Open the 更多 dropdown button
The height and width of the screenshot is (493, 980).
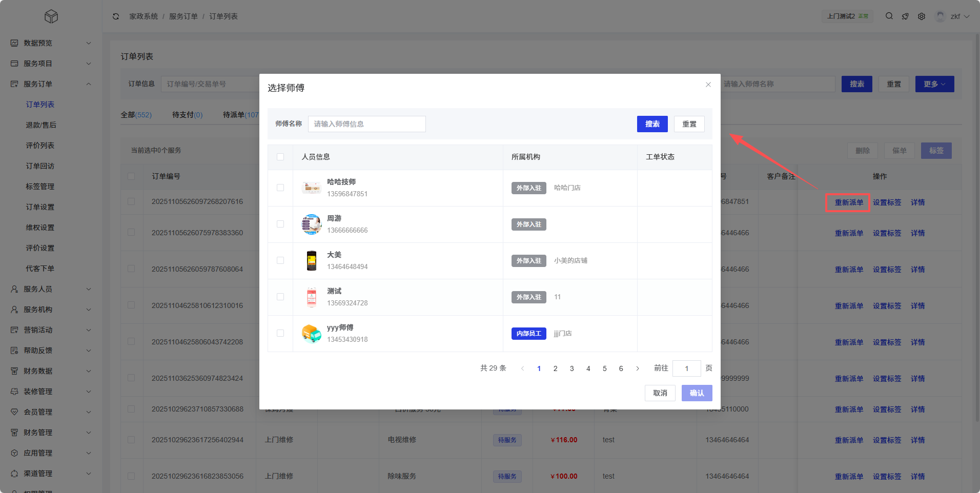point(935,84)
